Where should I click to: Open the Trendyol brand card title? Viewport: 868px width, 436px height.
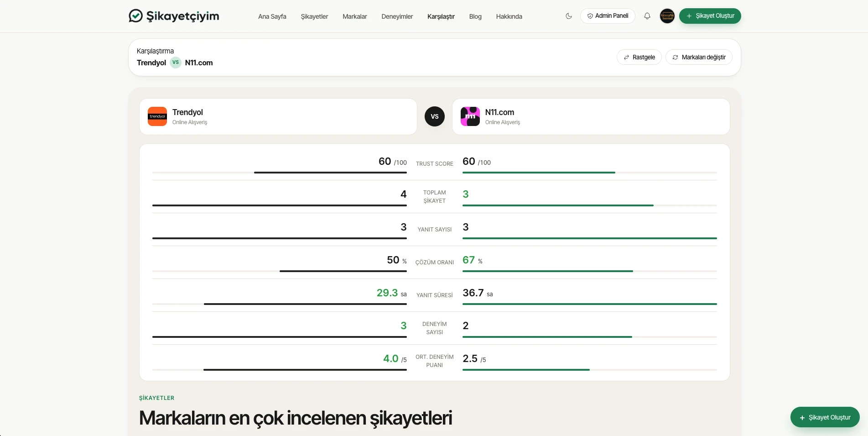pos(187,112)
